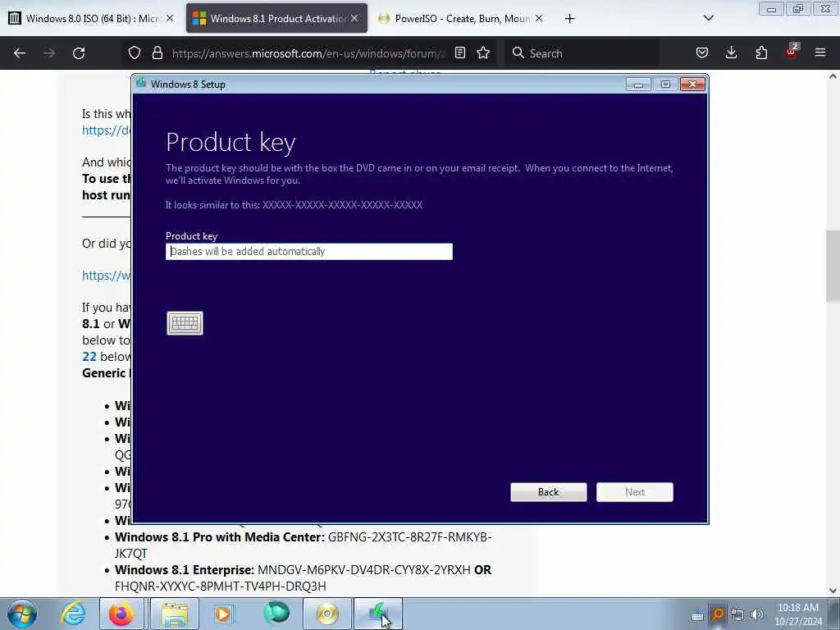
Task: Switch to Windows 8.0 ISO (64 Bit) tab
Action: tap(91, 18)
